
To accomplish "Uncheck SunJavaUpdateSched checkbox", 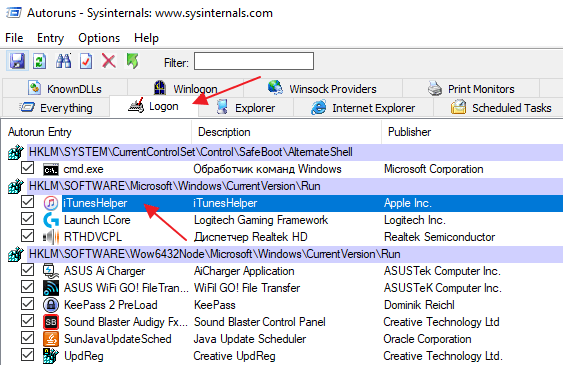I will pyautogui.click(x=27, y=337).
